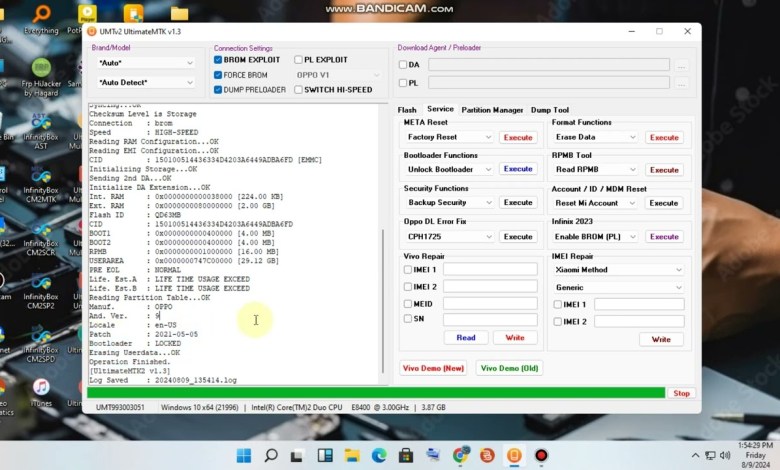Open Google Chrome from taskbar
Screen dimensions: 780x470
point(460,455)
